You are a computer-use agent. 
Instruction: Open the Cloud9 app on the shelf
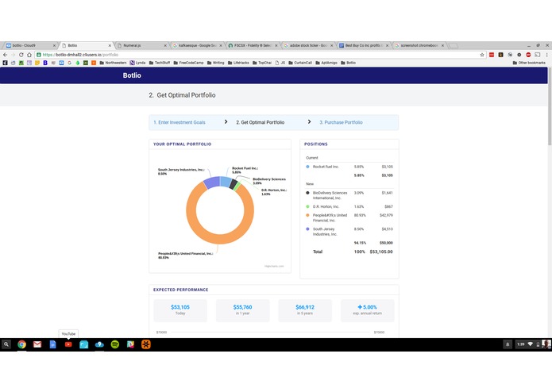coord(99,344)
